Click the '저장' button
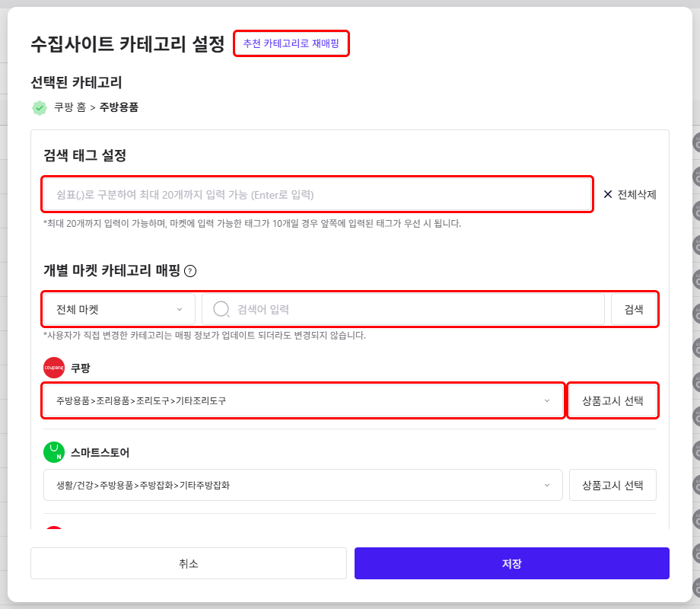This screenshot has width=700, height=609. 511,563
